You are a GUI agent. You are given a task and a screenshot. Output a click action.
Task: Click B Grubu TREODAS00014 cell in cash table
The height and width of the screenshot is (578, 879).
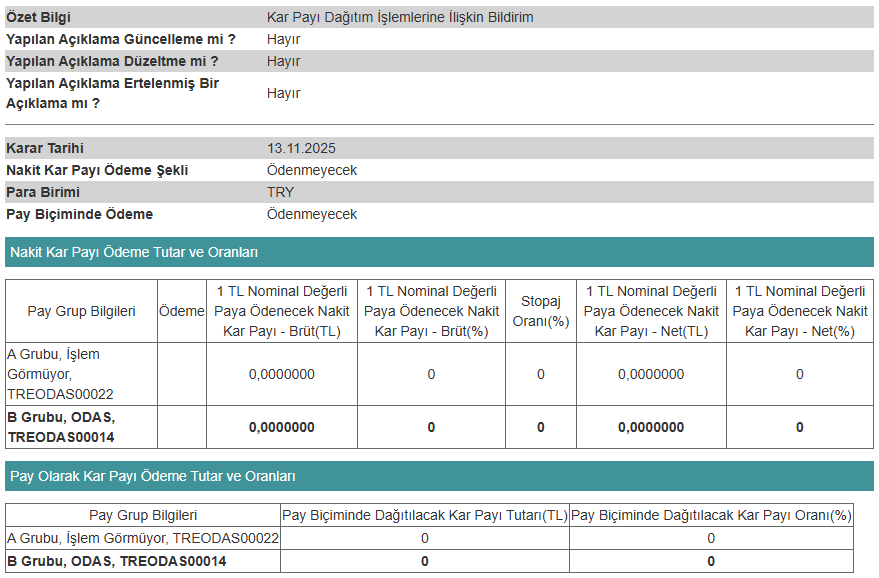click(x=60, y=427)
